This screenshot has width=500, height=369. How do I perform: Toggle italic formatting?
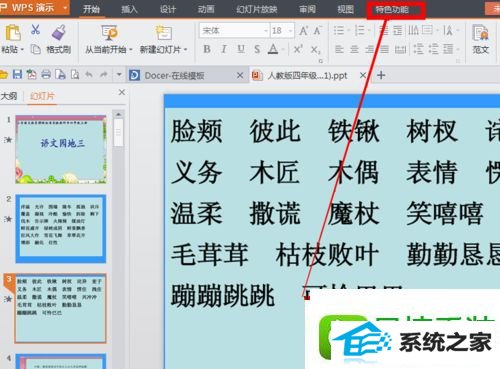point(224,49)
